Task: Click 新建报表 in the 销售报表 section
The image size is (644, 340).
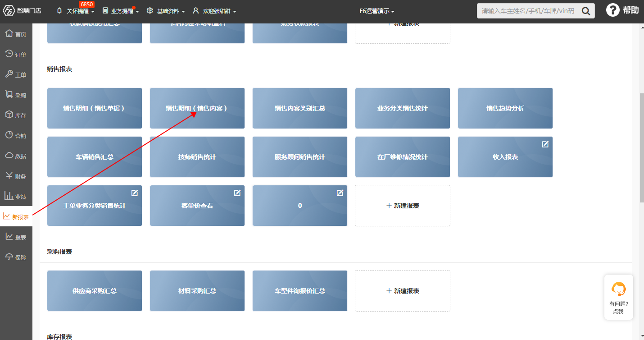Action: point(403,206)
